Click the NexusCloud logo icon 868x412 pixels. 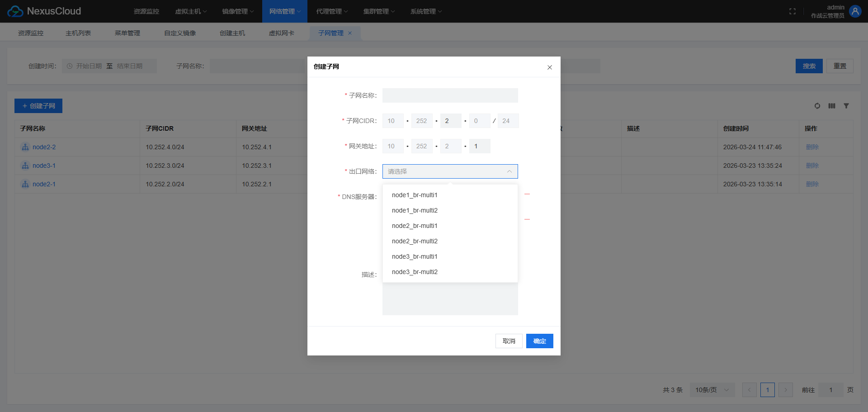(x=15, y=11)
